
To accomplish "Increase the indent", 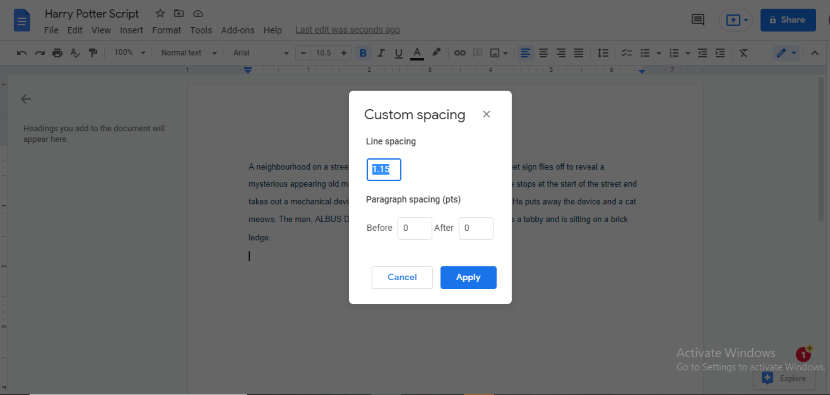I will [x=720, y=53].
